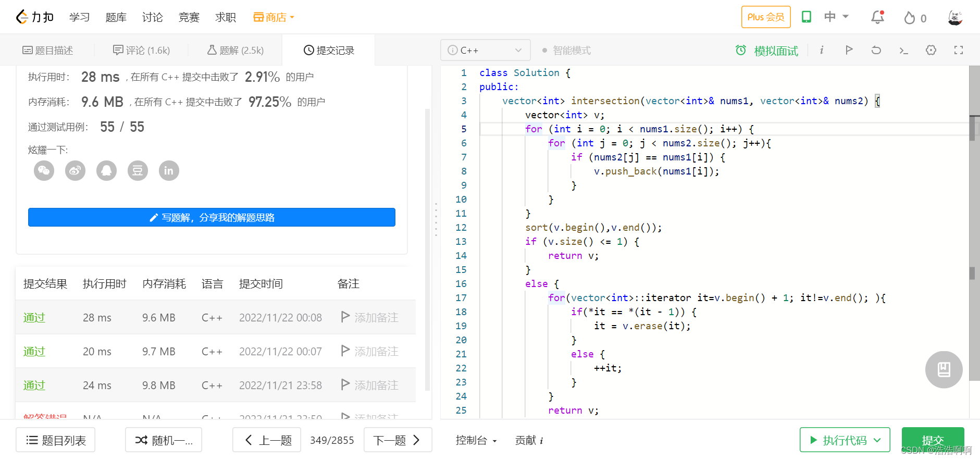980x460 pixels.
Task: Open the floating notes book button
Action: click(x=944, y=369)
